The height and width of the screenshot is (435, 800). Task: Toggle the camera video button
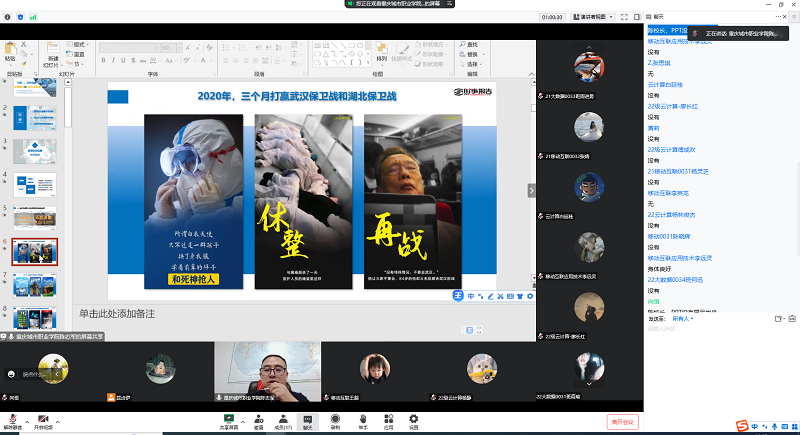(44, 420)
